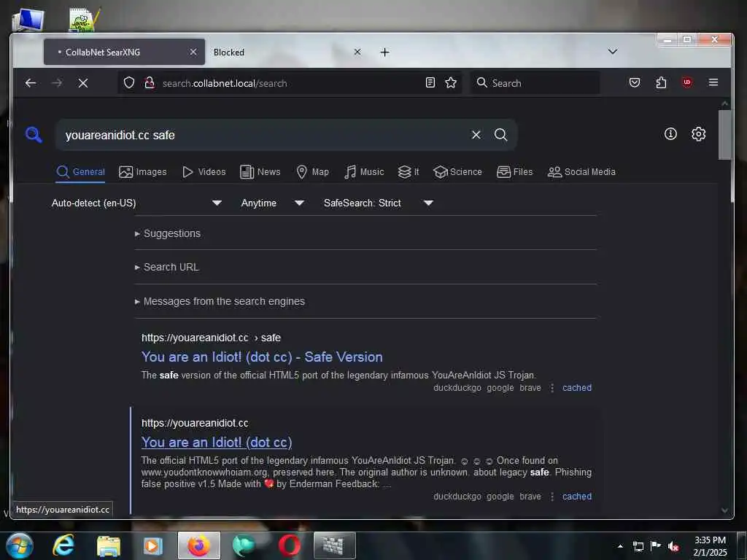
Task: Click the address bar URL field
Action: pyautogui.click(x=290, y=83)
